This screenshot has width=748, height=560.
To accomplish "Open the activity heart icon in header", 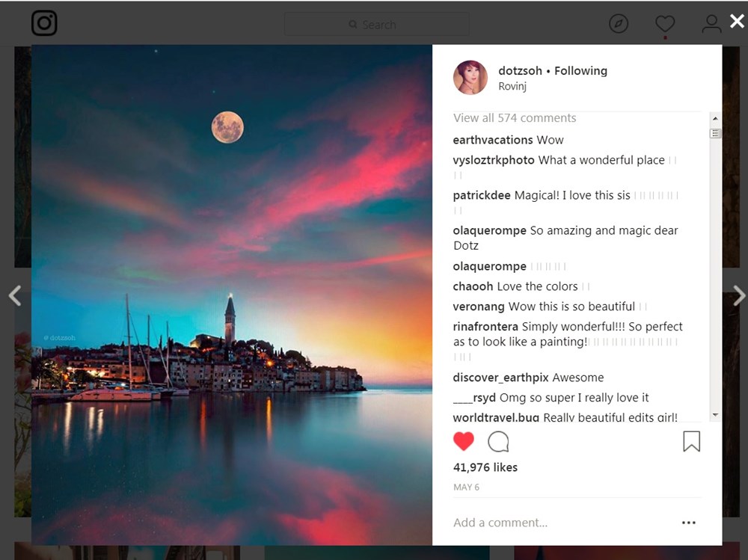I will (x=665, y=24).
